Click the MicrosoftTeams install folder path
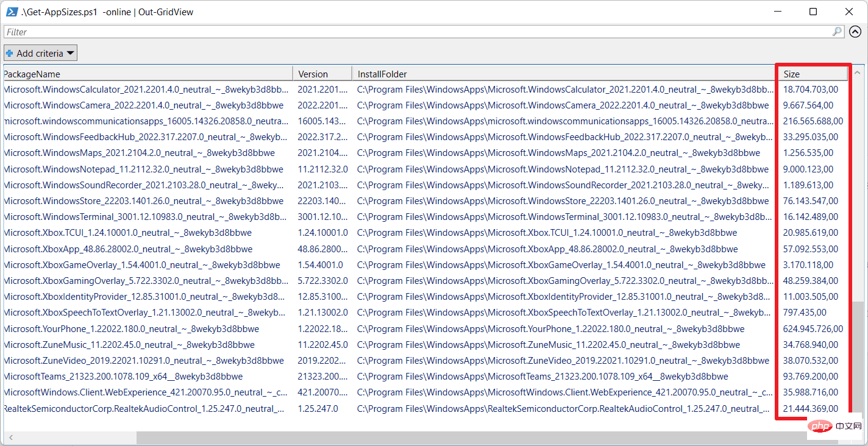The width and height of the screenshot is (868, 446). tap(542, 376)
